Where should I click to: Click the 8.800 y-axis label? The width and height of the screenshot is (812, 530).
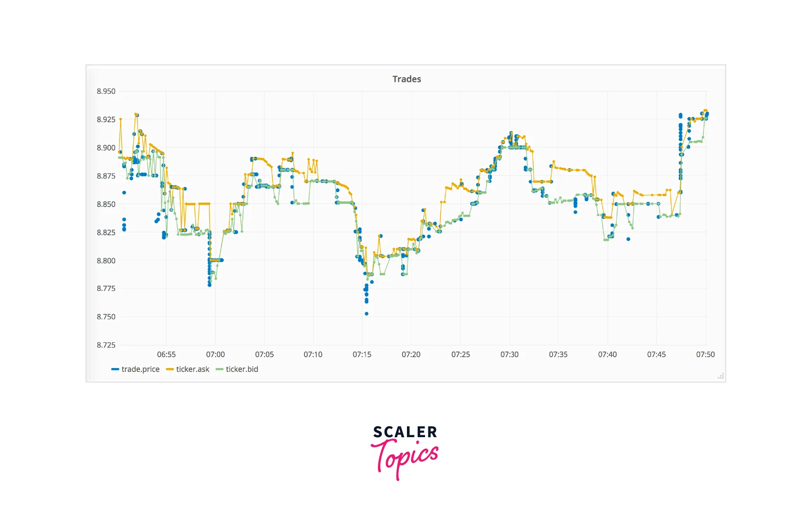[x=106, y=261]
